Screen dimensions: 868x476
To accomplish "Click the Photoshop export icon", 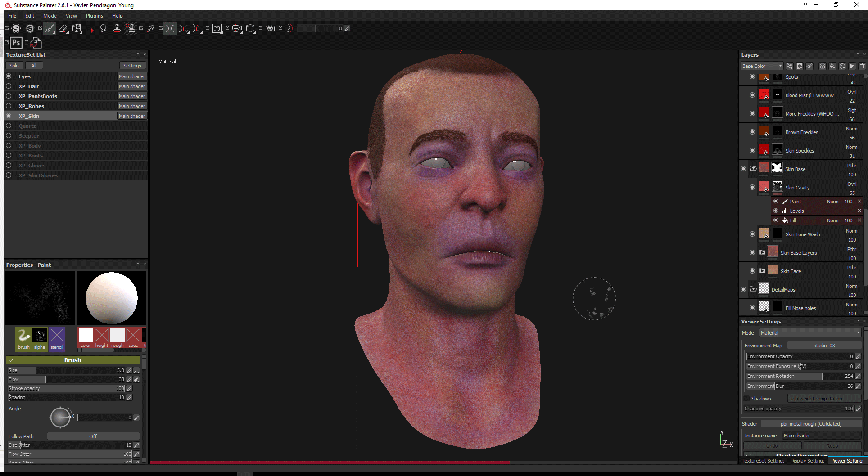I will coord(16,43).
